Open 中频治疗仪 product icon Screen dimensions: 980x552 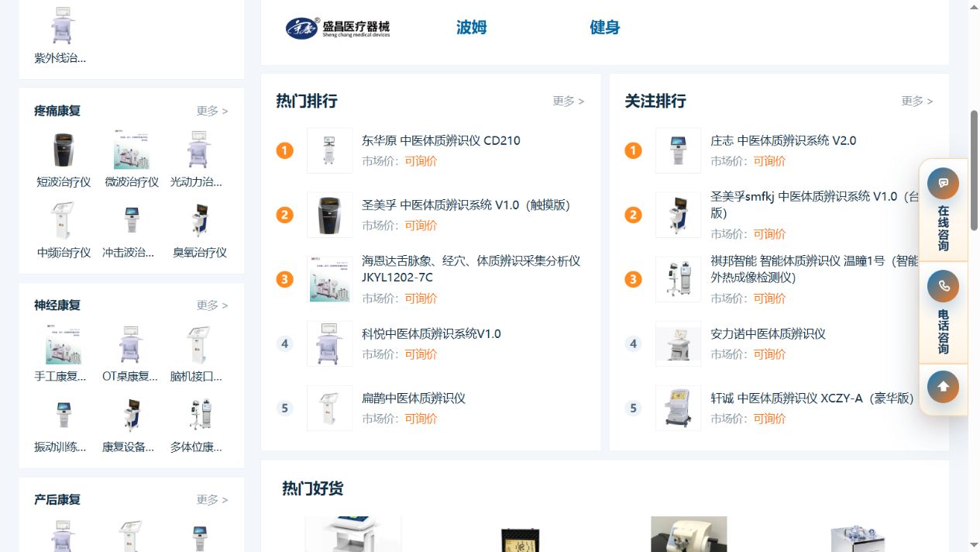point(64,221)
